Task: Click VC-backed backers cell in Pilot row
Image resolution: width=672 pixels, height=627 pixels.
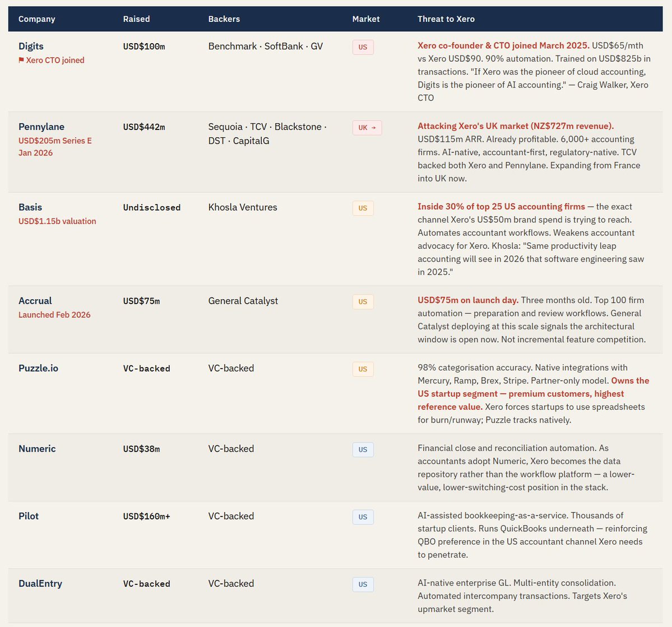Action: [x=231, y=516]
